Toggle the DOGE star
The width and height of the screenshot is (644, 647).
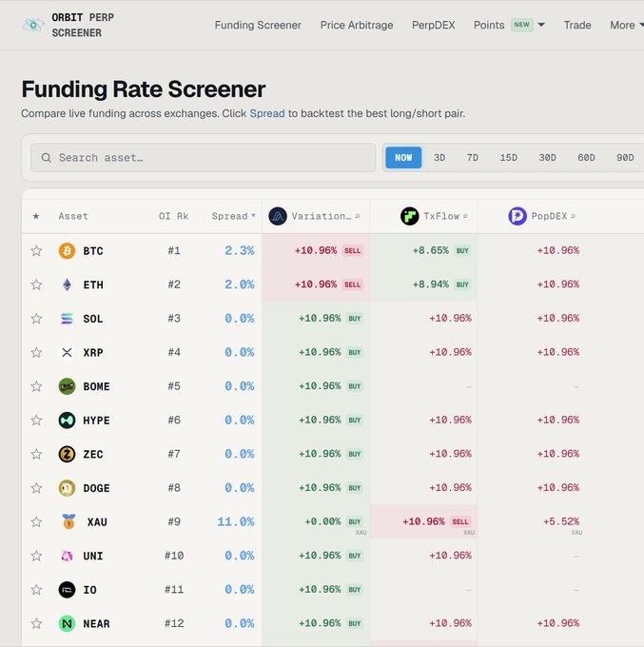point(36,488)
